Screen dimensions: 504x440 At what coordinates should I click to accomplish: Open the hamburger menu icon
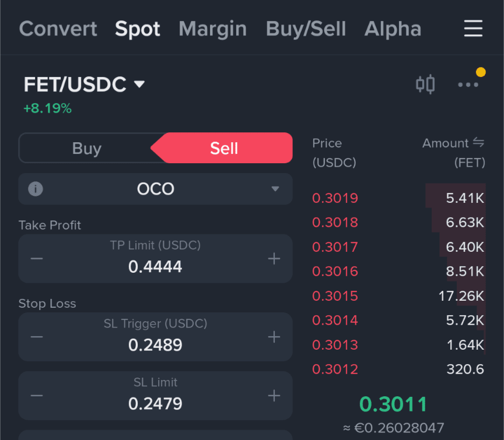(473, 28)
